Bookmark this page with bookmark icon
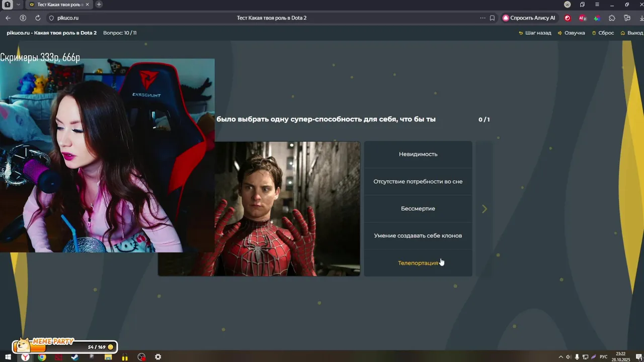The height and width of the screenshot is (362, 644). coord(492,18)
